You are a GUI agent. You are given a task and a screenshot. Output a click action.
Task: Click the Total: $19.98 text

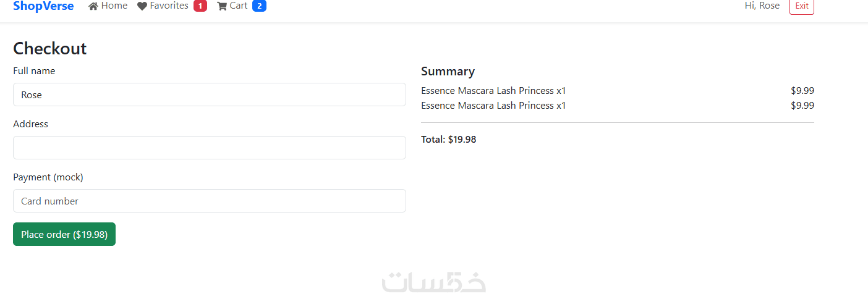coord(449,140)
